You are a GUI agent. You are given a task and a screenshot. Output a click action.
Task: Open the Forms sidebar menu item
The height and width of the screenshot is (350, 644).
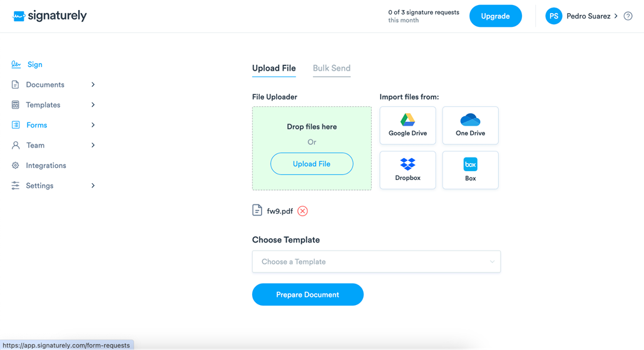[x=36, y=125]
